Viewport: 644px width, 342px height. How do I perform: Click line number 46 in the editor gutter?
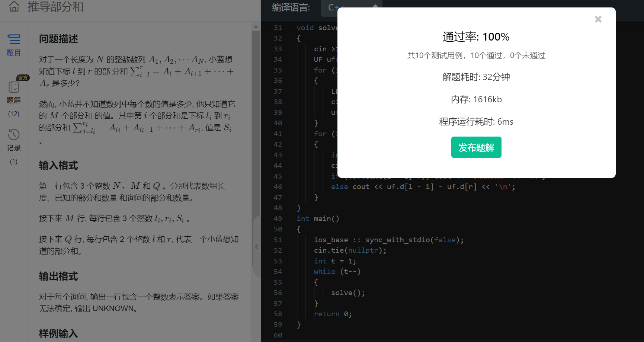click(278, 186)
